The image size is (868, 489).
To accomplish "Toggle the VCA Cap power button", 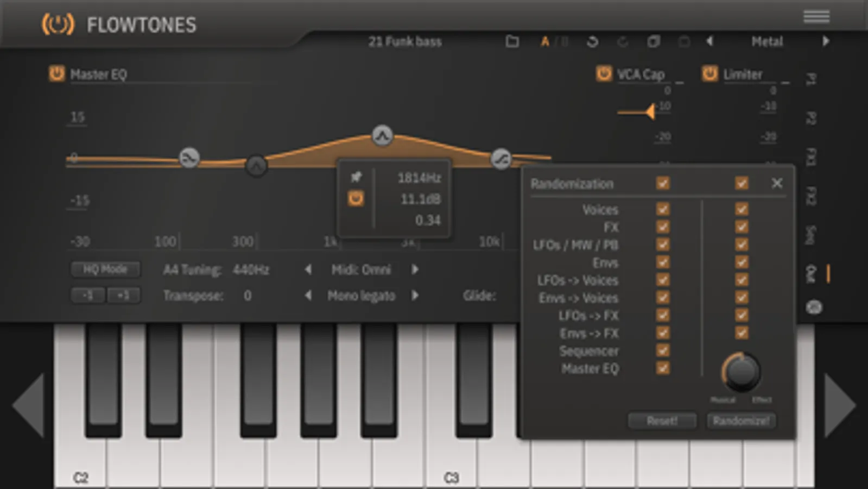I will point(604,73).
